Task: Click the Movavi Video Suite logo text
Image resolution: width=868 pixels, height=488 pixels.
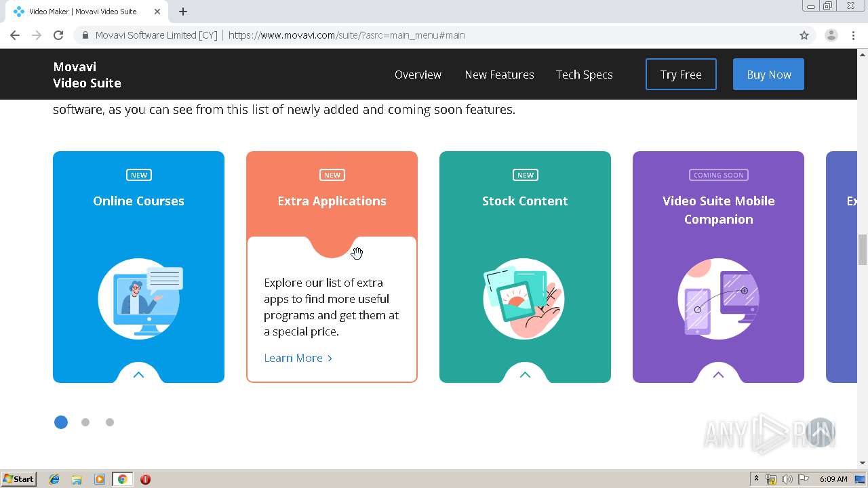Action: [x=87, y=75]
